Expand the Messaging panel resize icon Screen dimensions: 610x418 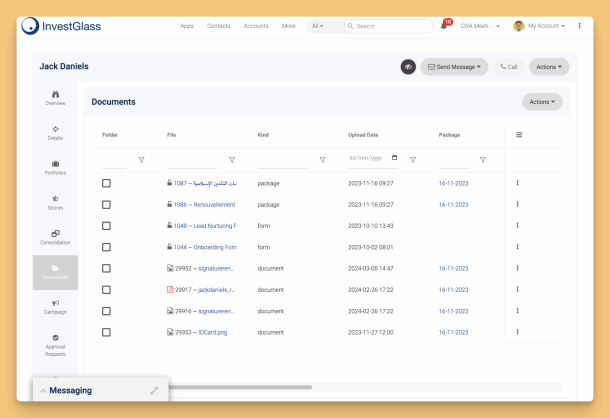(x=154, y=390)
